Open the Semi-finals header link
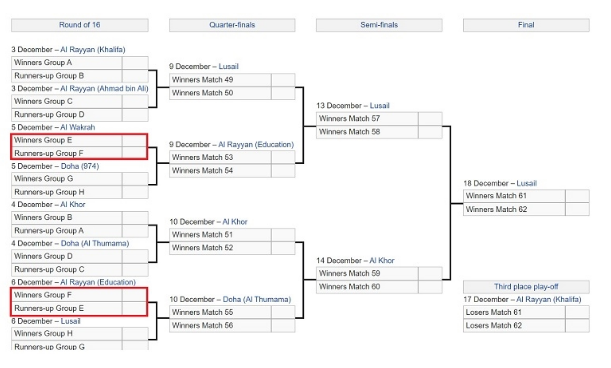The width and height of the screenshot is (611, 368). tap(379, 25)
